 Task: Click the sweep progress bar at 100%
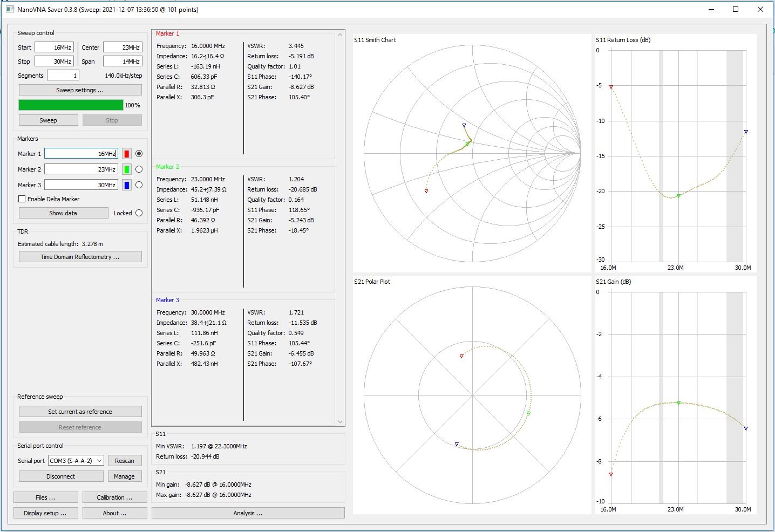click(x=71, y=105)
